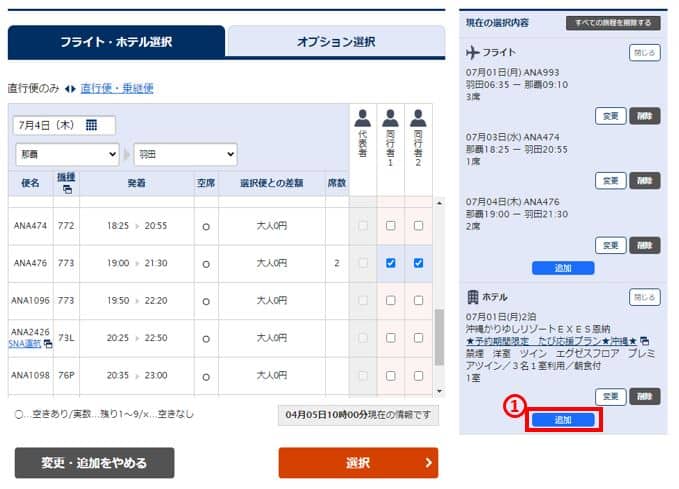
Task: Click the 直行便 switch arrows icon
Action: coord(70,89)
